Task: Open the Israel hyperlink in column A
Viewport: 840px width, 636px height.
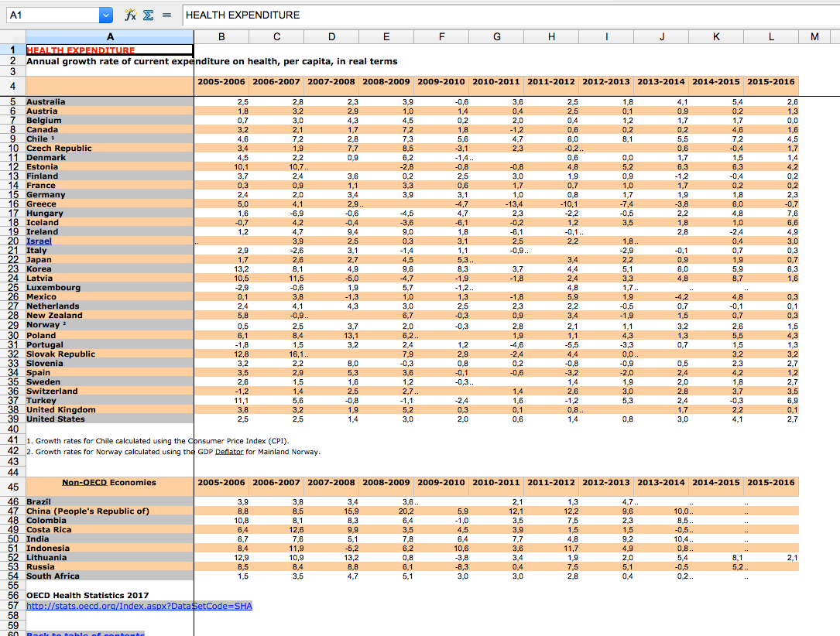Action: pyautogui.click(x=39, y=241)
